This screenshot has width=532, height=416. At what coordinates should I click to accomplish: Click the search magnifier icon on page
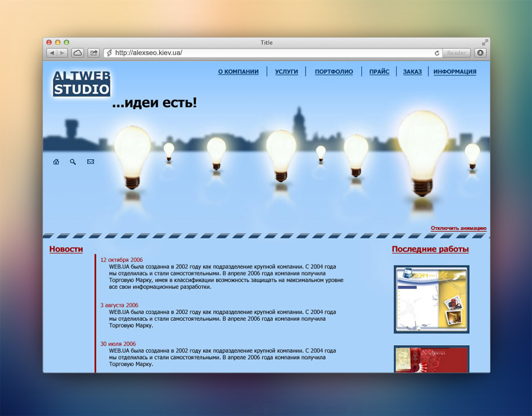pos(73,162)
